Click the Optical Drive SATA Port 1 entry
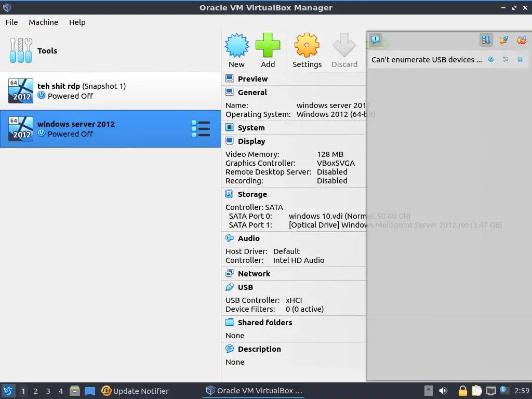532x399 pixels. pyautogui.click(x=395, y=225)
